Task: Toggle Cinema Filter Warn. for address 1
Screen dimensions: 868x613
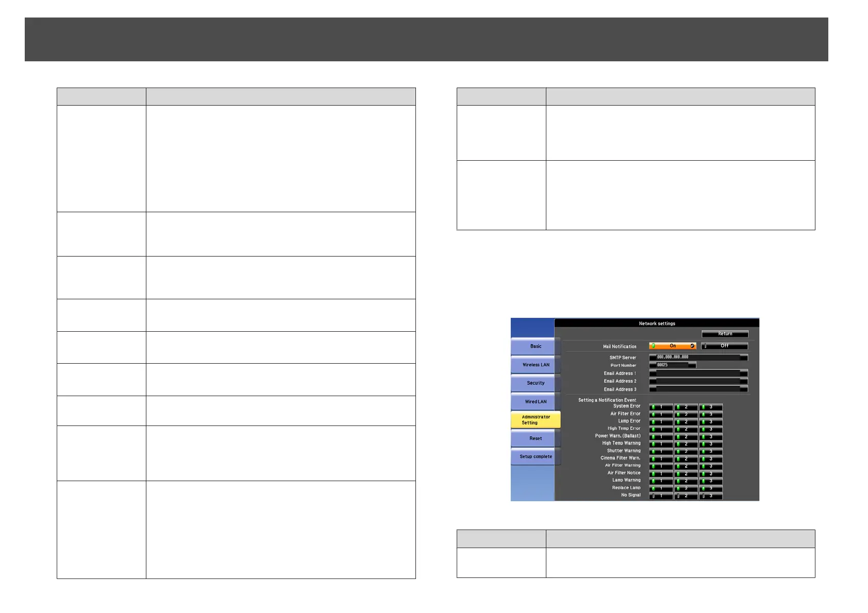Action: (x=661, y=458)
